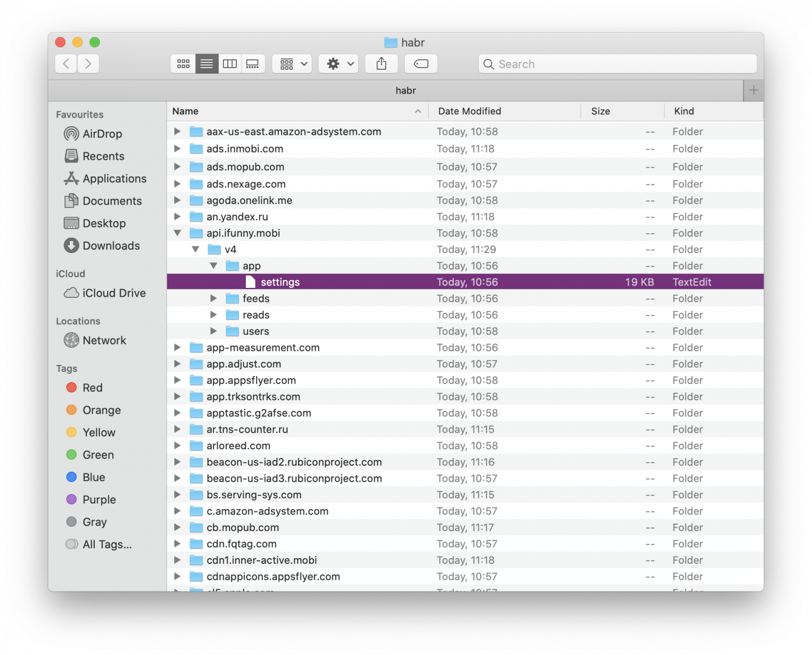Screen dimensions: 812x655
Task: Add a new tab with plus button
Action: [753, 91]
